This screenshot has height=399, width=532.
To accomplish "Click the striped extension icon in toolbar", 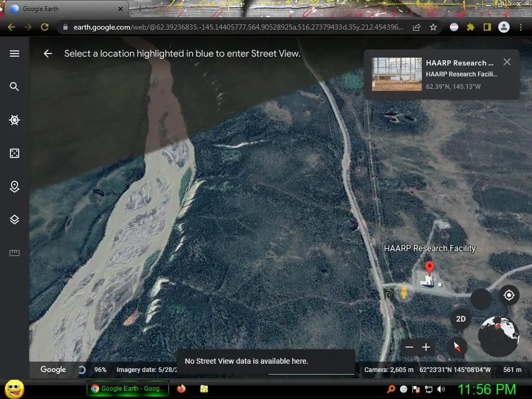I will pyautogui.click(x=454, y=27).
